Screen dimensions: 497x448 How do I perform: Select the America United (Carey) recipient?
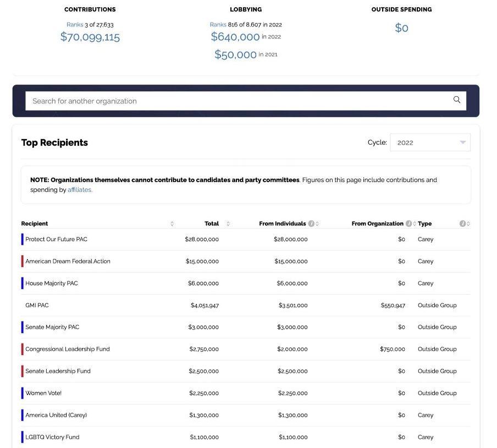pyautogui.click(x=56, y=415)
